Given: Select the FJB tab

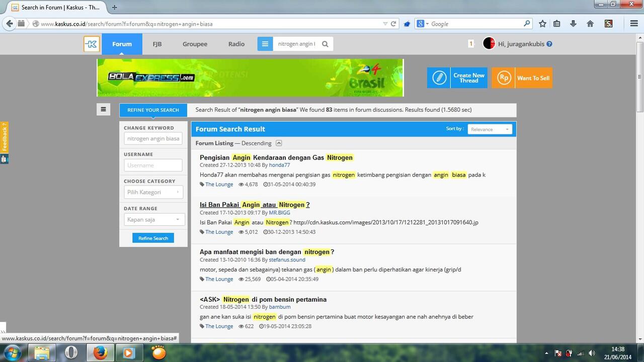Looking at the screenshot, I should click(x=157, y=44).
